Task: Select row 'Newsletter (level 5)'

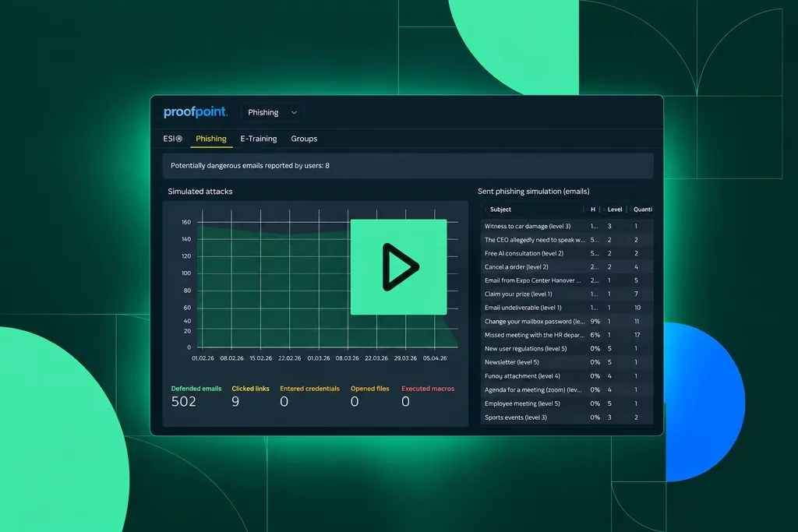Action: point(567,362)
